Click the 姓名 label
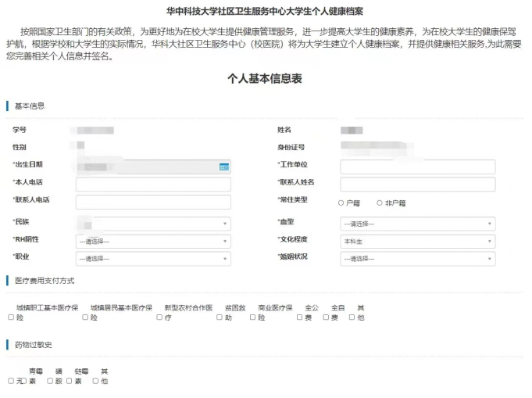 tap(284, 130)
